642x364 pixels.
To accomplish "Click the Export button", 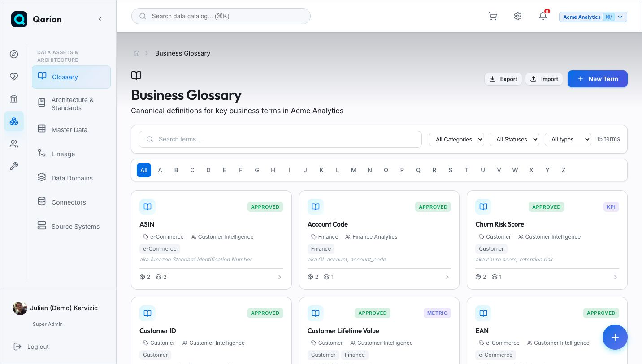I will 503,79.
